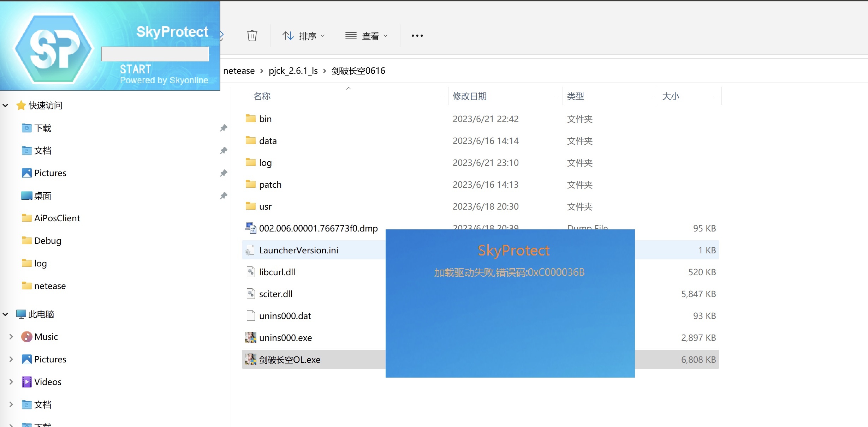This screenshot has height=427, width=868.
Task: Open Pictures icon under 此电脑
Action: pyautogui.click(x=26, y=359)
